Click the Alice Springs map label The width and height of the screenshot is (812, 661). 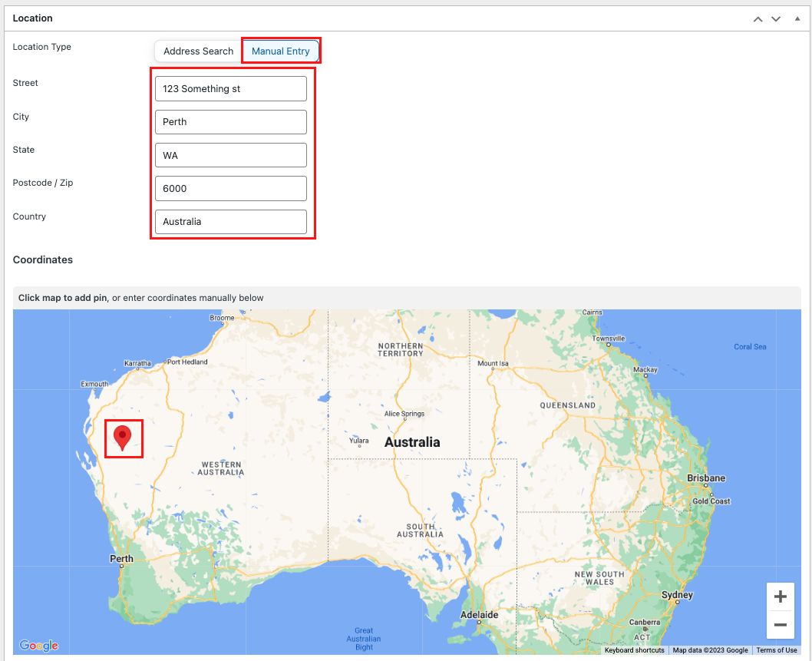click(404, 414)
